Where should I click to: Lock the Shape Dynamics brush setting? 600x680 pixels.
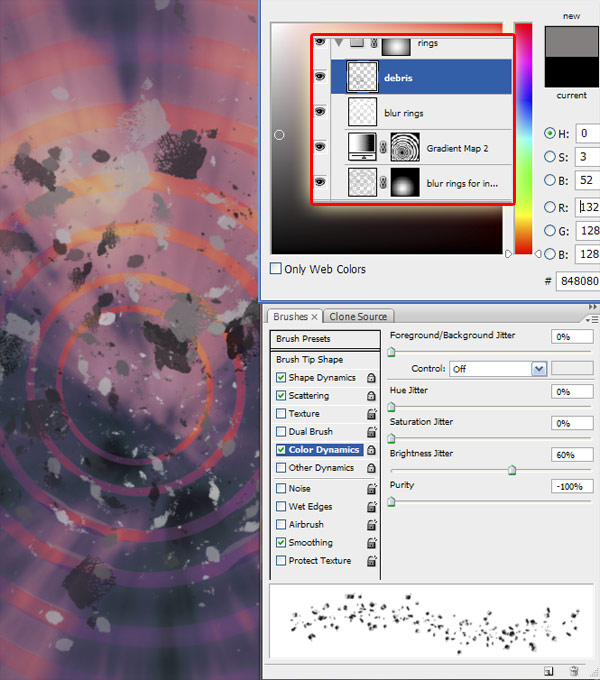pos(371,378)
